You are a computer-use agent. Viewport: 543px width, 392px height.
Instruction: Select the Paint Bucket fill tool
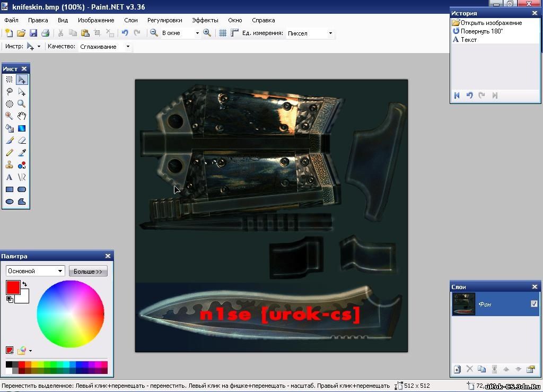point(10,128)
